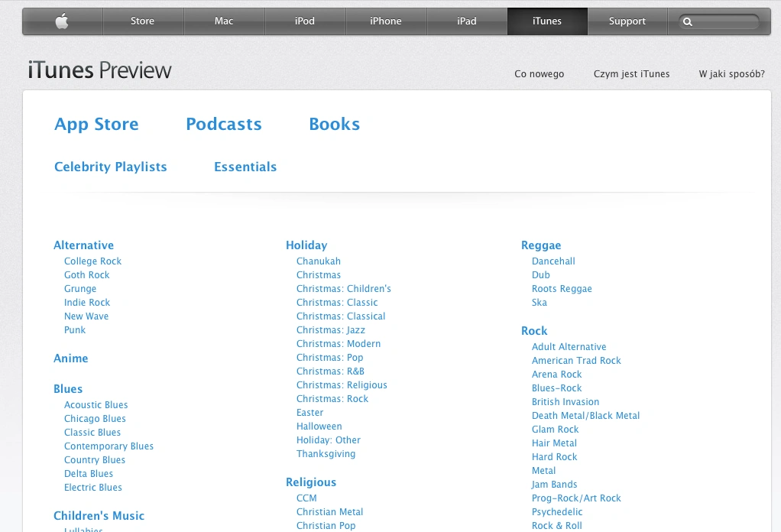Select Prog-Rock/Art Rock

576,498
